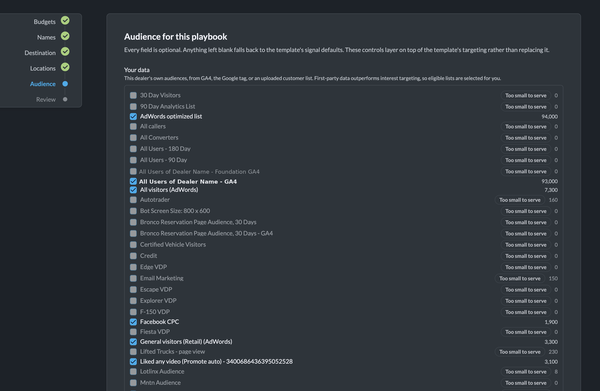Uncheck All Users of Dealer Name - GA4
600x391 pixels.
(x=133, y=181)
